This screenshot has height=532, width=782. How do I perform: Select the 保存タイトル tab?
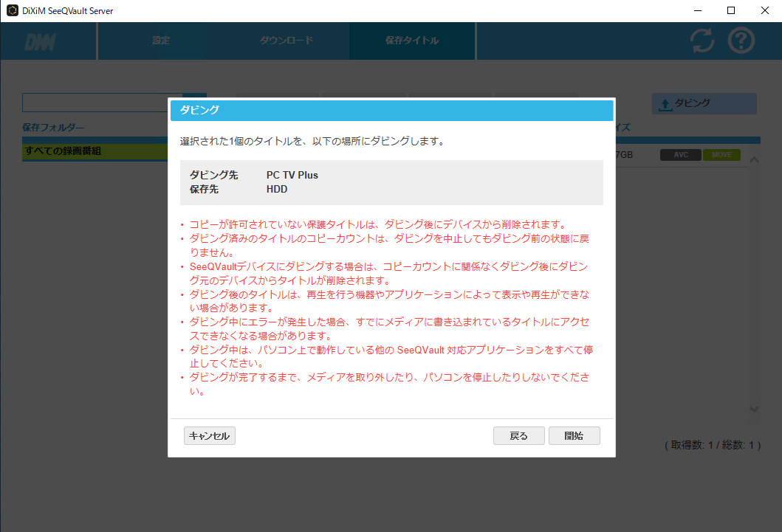[x=412, y=41]
